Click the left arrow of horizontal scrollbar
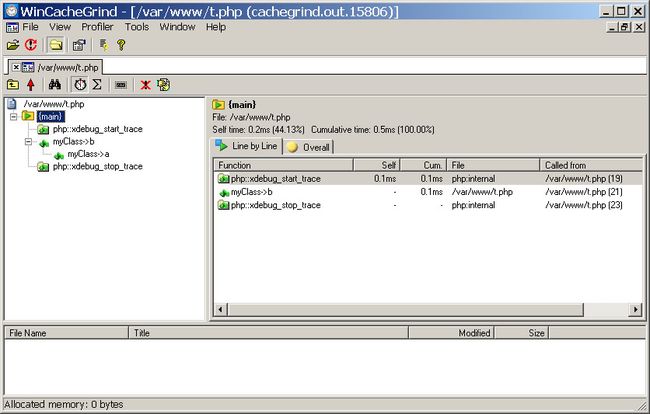 click(x=221, y=309)
